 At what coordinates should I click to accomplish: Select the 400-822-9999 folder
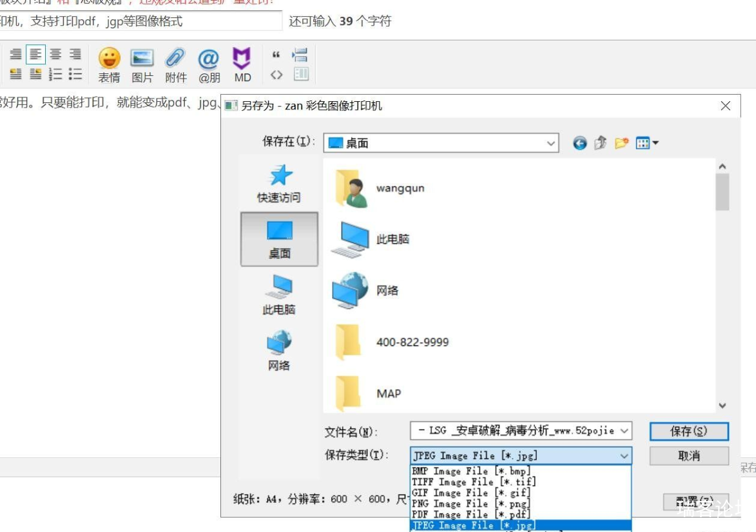(391, 342)
